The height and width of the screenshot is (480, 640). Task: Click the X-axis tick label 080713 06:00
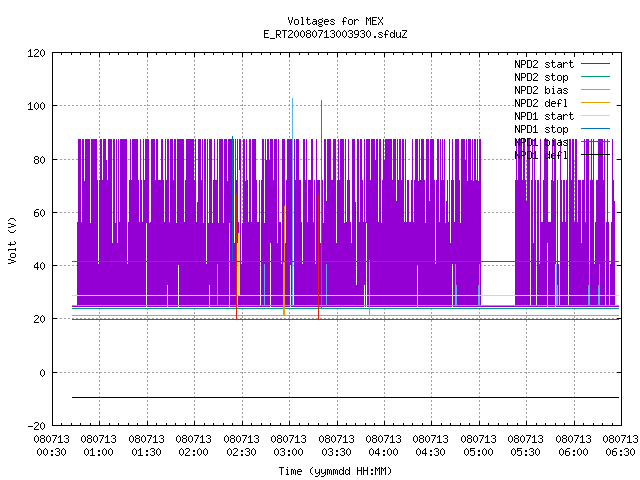click(x=573, y=446)
